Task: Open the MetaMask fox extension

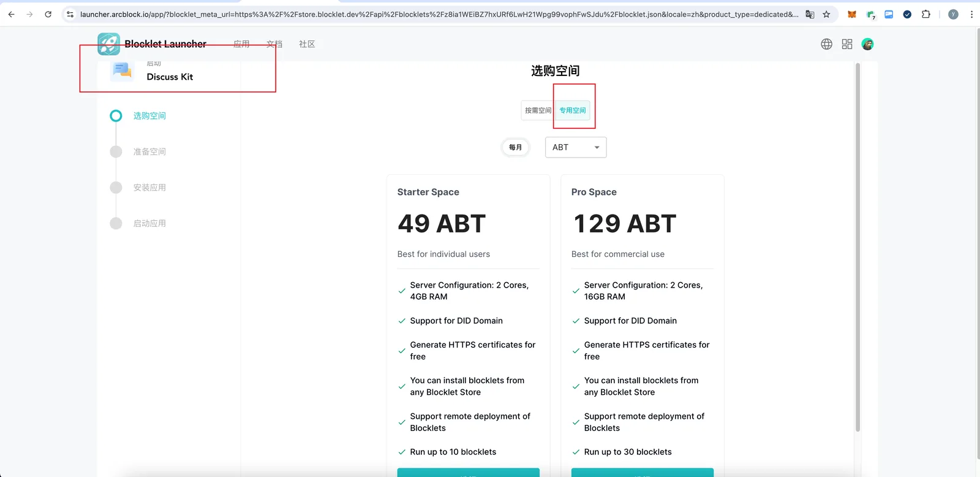Action: pyautogui.click(x=851, y=14)
